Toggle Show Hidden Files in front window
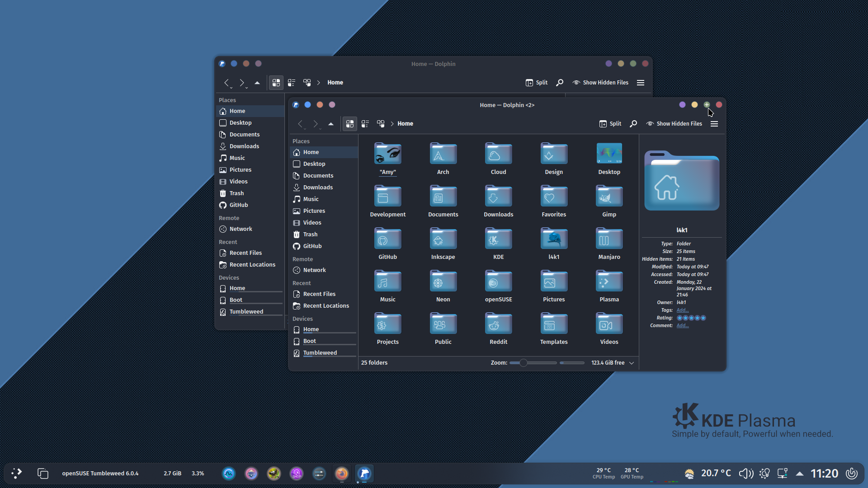 674,124
